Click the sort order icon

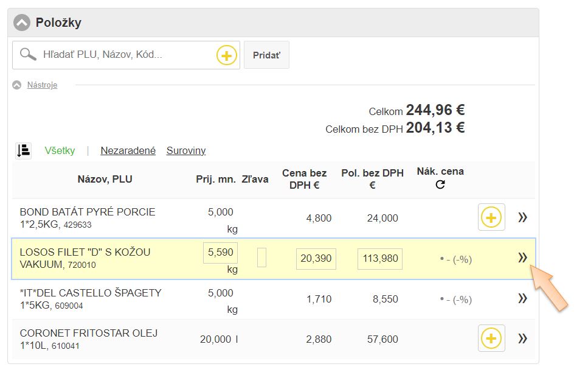coord(24,150)
